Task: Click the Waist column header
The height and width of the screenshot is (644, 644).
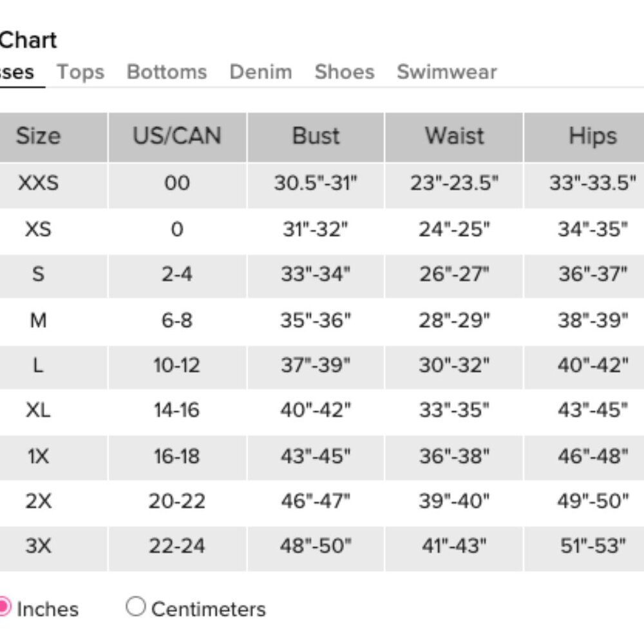Action: (x=454, y=136)
